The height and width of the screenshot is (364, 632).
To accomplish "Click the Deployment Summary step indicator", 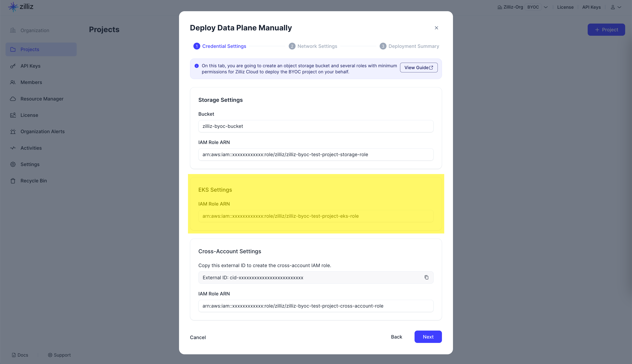I will [410, 46].
